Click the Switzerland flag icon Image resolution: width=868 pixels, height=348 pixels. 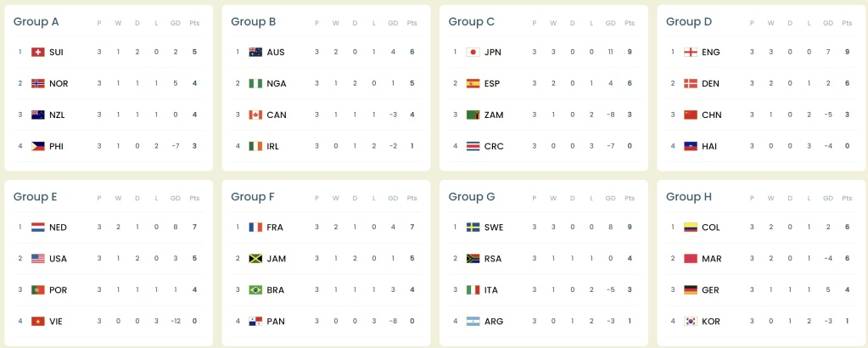[x=38, y=52]
